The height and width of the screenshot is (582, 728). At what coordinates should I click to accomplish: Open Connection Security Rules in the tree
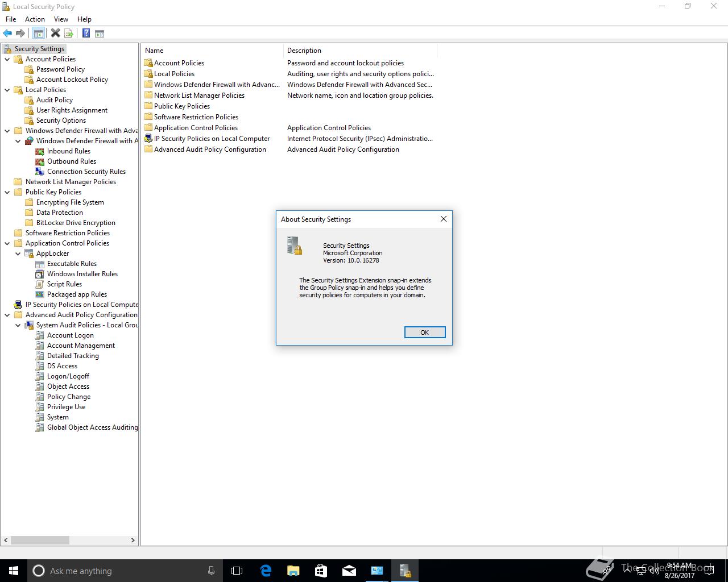click(86, 172)
